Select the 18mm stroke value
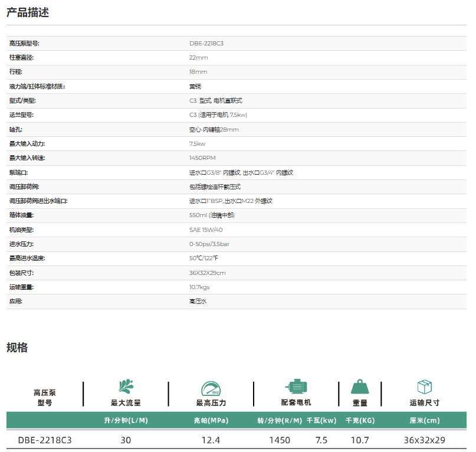Screen dimensions: 476x452 point(198,72)
